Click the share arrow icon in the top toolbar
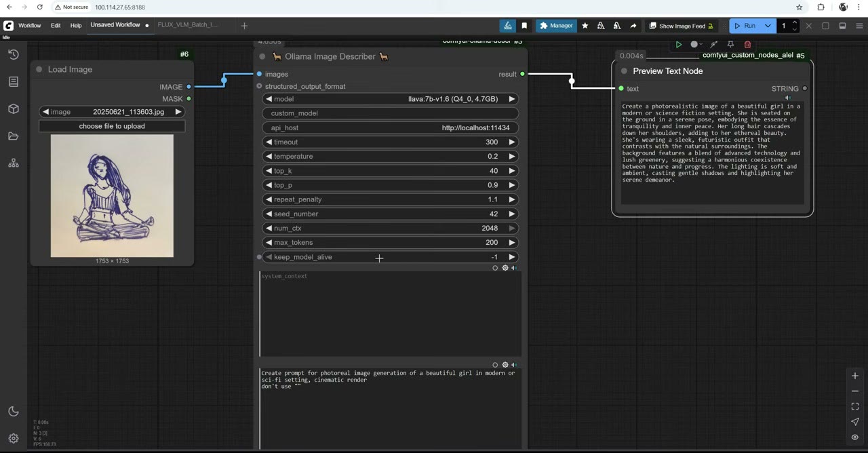 (633, 26)
